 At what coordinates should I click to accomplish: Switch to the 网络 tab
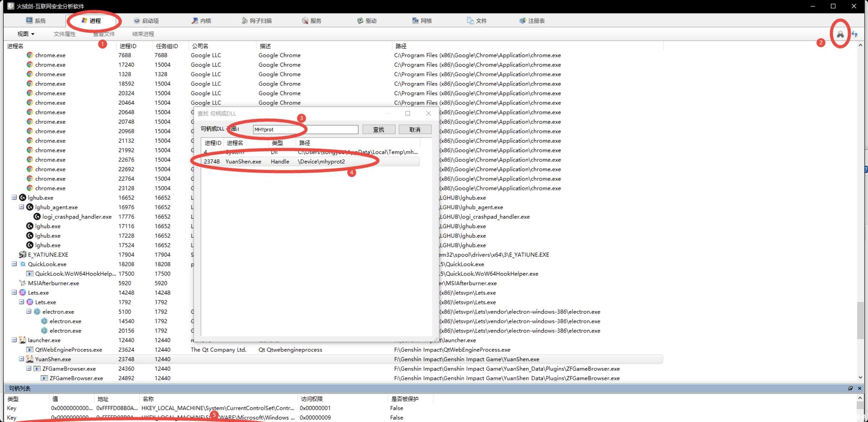(x=422, y=21)
